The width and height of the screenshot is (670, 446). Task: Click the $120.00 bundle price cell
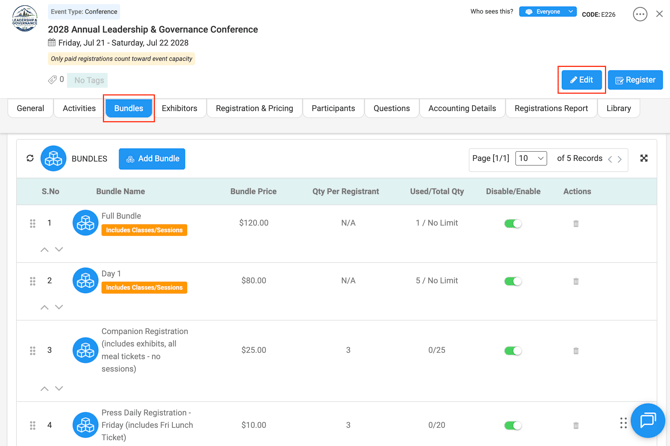pos(254,223)
